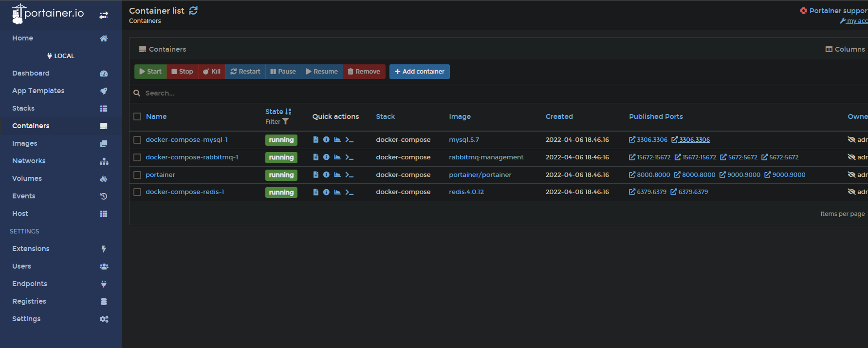Open console for docker-compose-mysql-1
The height and width of the screenshot is (348, 868).
349,140
